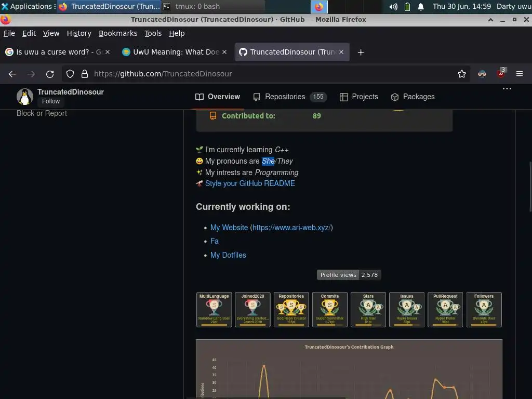Open the File menu
This screenshot has height=399, width=532.
click(9, 33)
